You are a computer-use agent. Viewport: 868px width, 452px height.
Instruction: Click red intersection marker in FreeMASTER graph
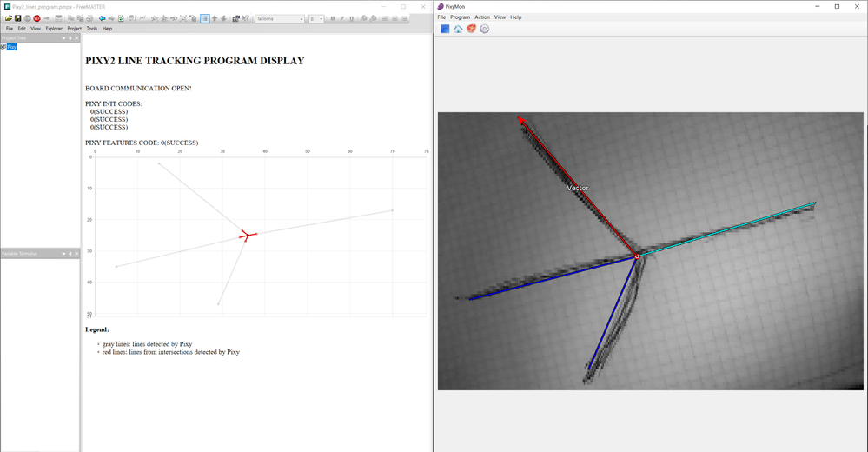tap(248, 236)
